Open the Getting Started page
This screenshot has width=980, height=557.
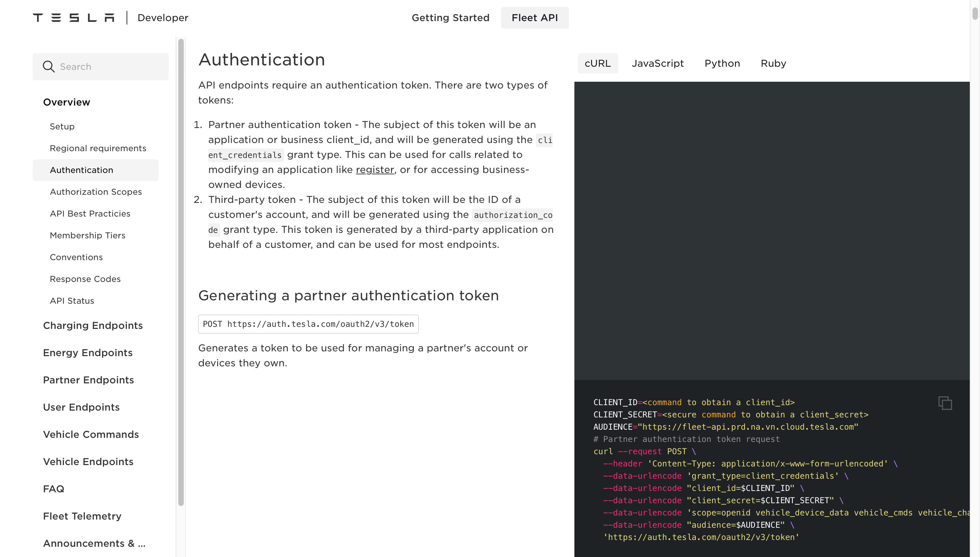tap(450, 18)
